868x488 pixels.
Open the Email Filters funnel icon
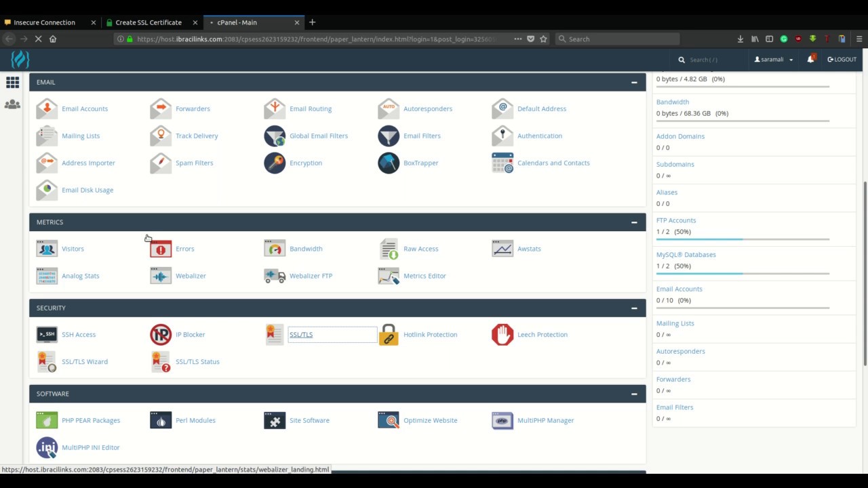(389, 136)
